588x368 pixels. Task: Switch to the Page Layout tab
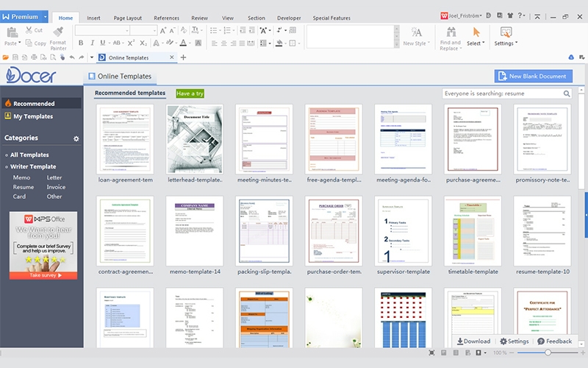tap(129, 17)
